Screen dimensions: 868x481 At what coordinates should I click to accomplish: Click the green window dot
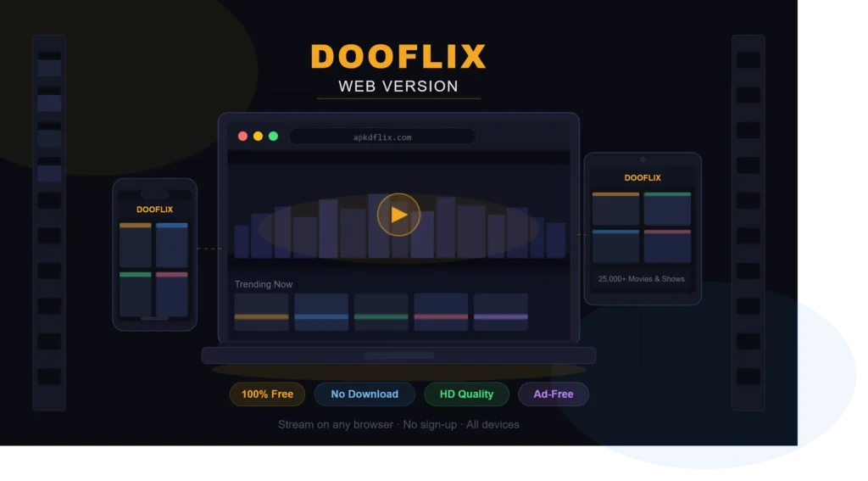coord(274,137)
